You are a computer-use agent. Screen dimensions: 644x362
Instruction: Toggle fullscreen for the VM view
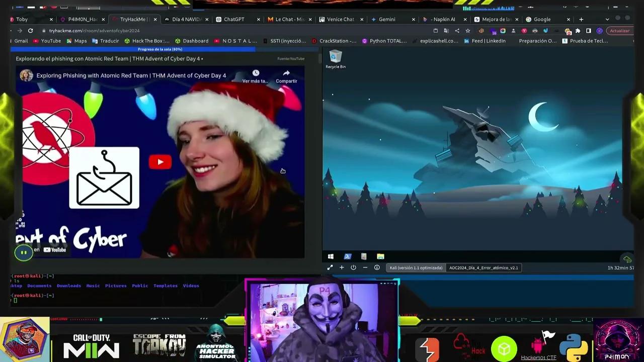330,267
